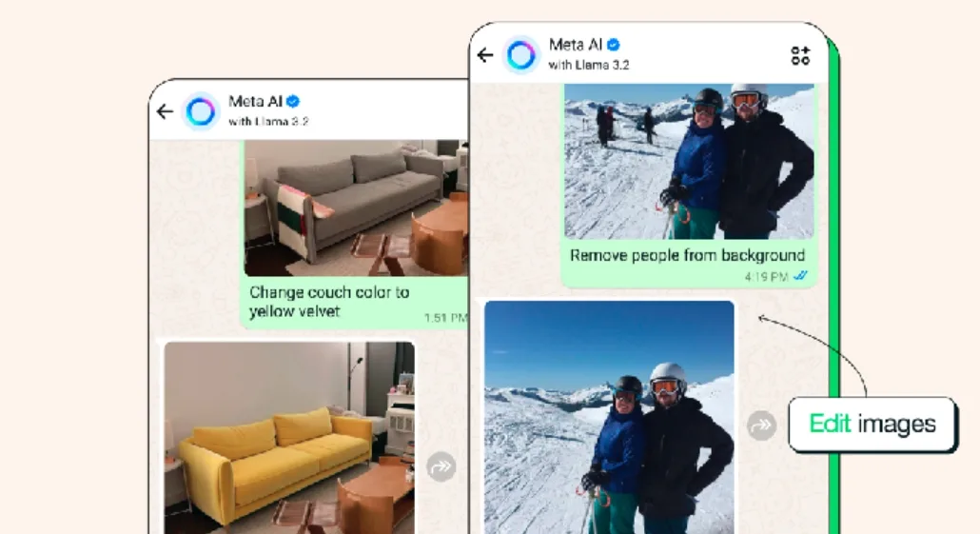Viewport: 980px width, 534px height.
Task: Tap the blue read-receipt ticks at 4:19 PM
Action: tap(800, 276)
